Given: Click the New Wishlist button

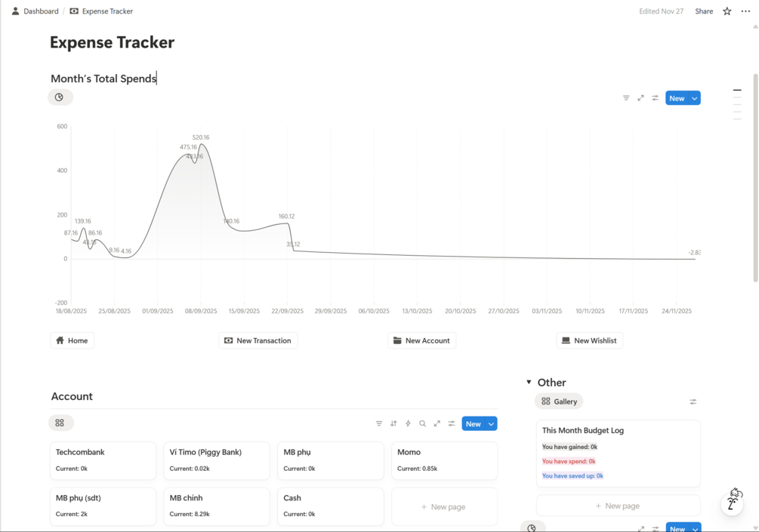Looking at the screenshot, I should (x=589, y=341).
